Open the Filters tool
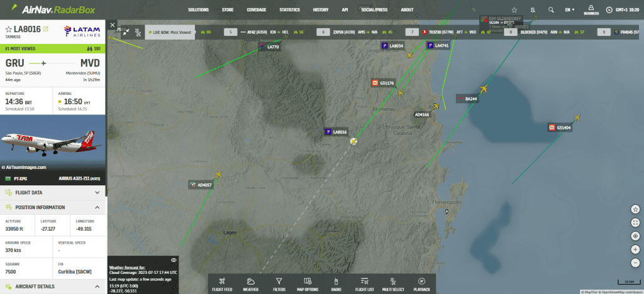The image size is (644, 294). 279,283
